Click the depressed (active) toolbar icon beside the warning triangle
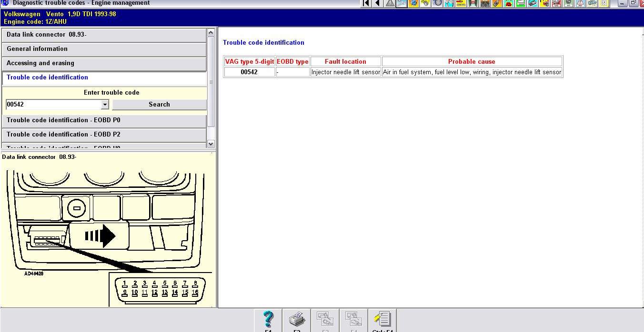Screen dimensions: 644x332 coord(402,3)
